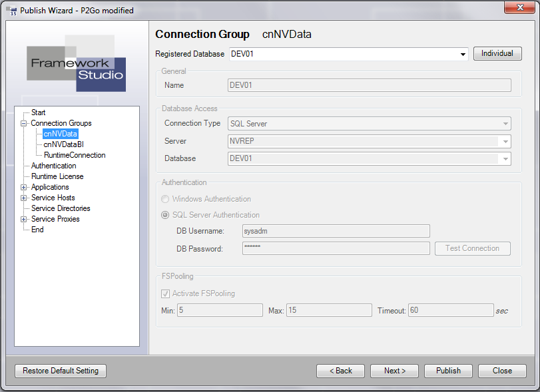Image resolution: width=540 pixels, height=392 pixels.
Task: Click the Test Connection button
Action: click(473, 248)
